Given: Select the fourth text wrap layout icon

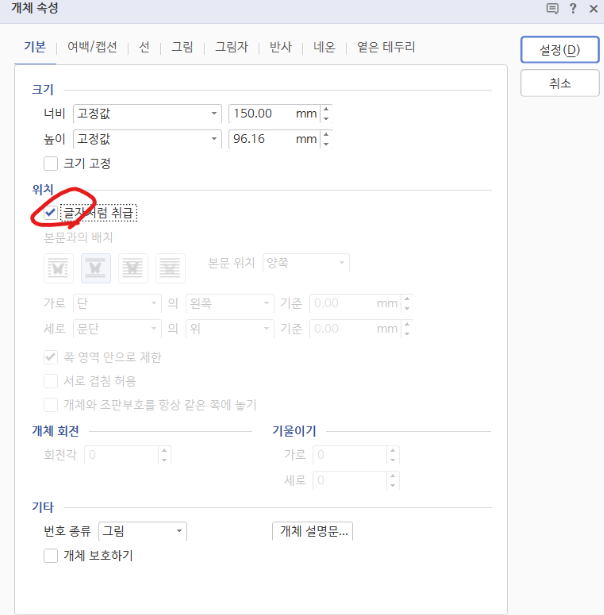Looking at the screenshot, I should coord(170,268).
